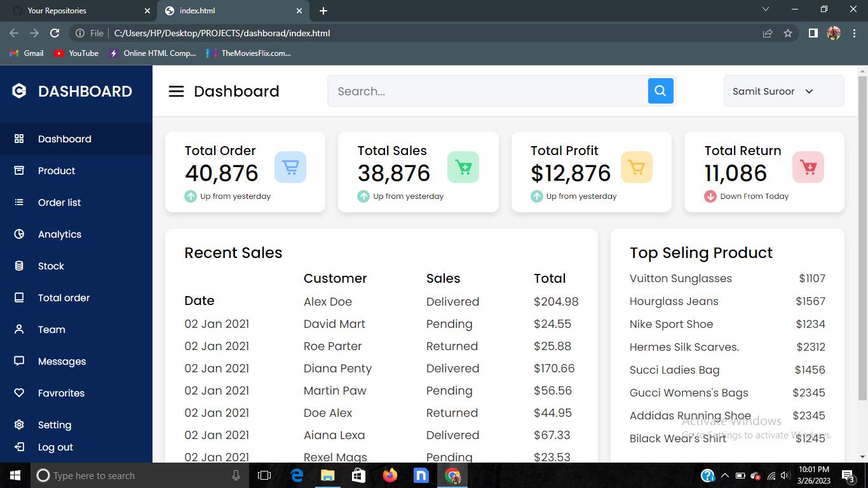The width and height of the screenshot is (868, 488).
Task: Go to Order list in sidebar
Action: point(76,202)
